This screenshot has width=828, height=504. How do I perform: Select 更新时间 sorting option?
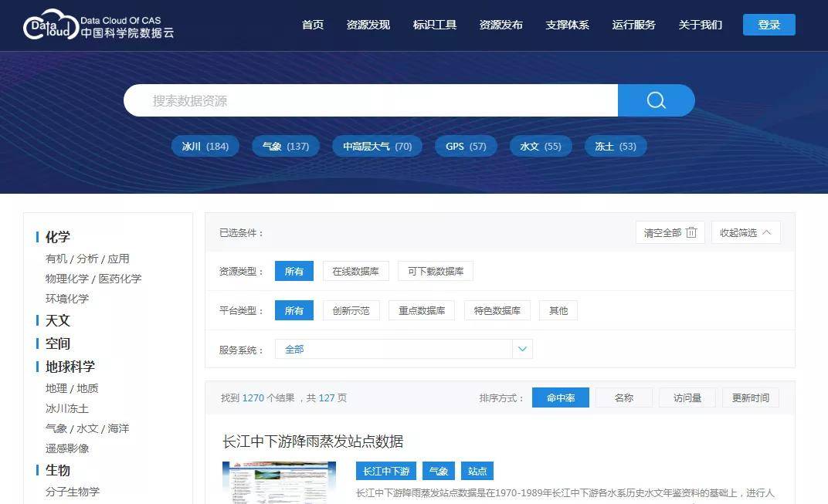[x=750, y=397]
